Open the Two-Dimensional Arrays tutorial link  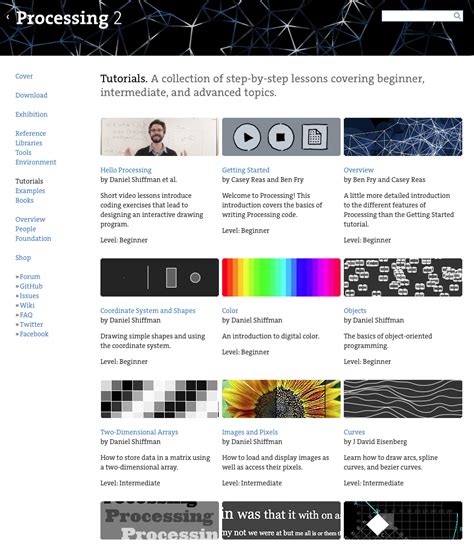point(139,432)
